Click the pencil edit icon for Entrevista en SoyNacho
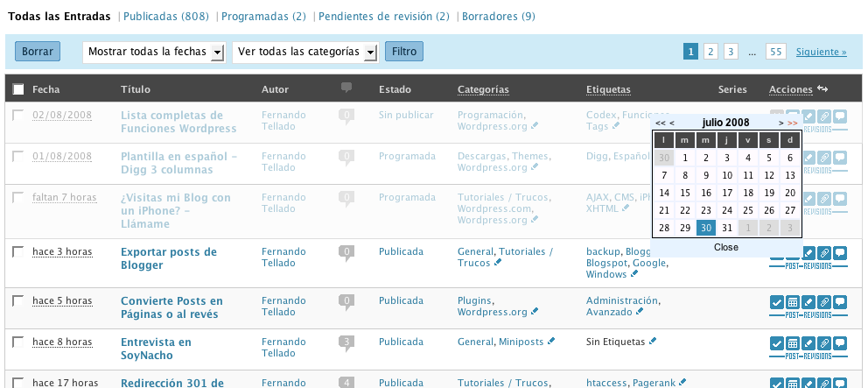868x388 pixels. pos(808,342)
